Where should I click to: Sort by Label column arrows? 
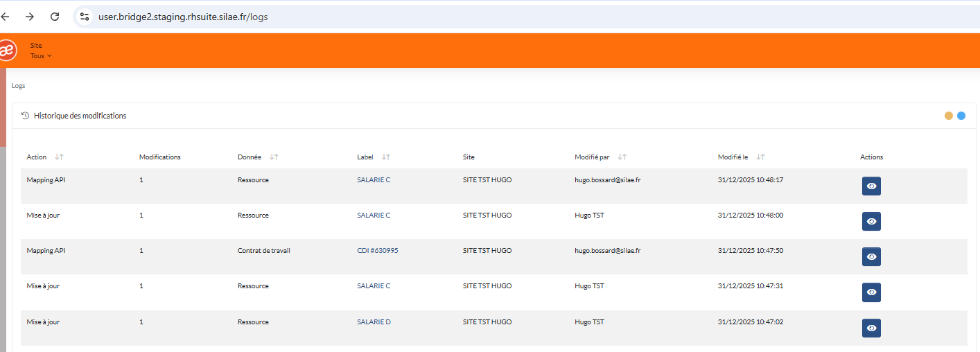pyautogui.click(x=386, y=157)
